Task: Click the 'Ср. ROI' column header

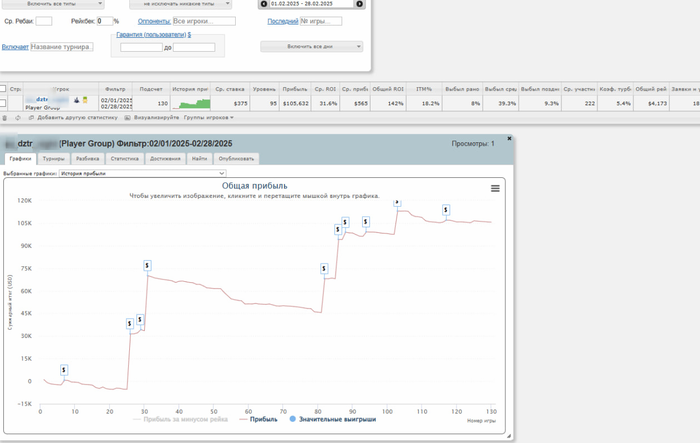Action: tap(325, 89)
